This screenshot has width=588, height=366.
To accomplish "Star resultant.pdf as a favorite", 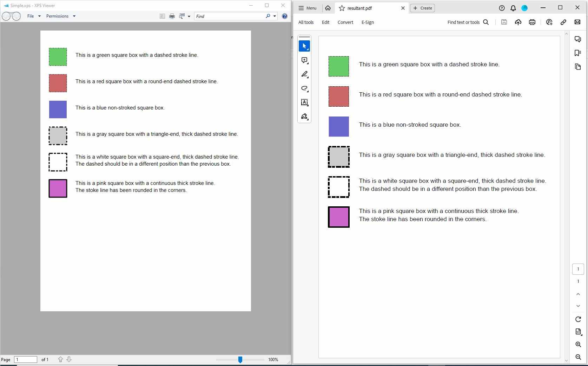I will point(342,8).
